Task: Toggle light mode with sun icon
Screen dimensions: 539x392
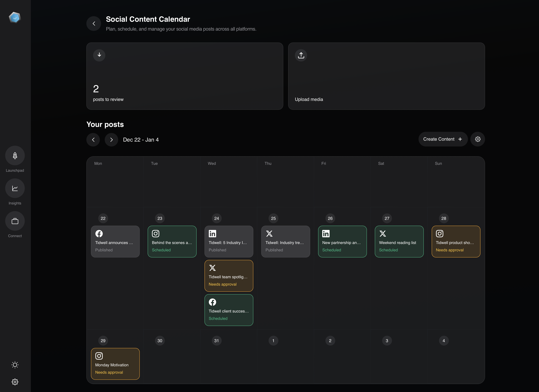Action: (x=15, y=365)
